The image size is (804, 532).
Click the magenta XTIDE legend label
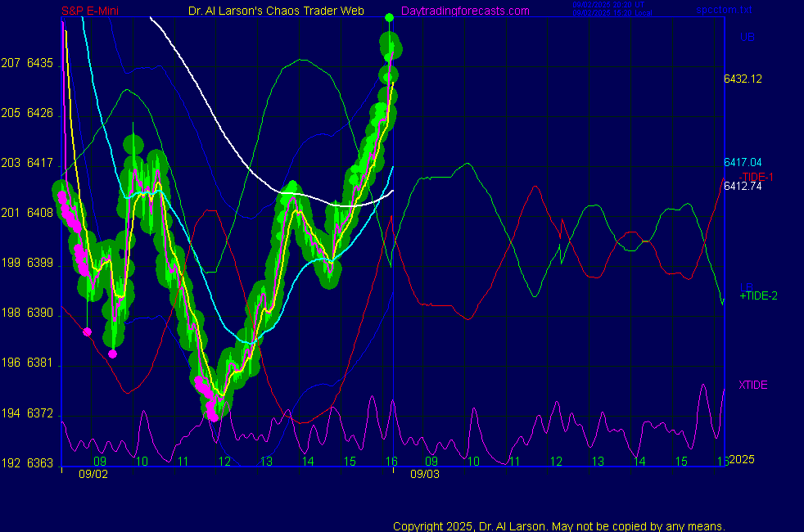[x=752, y=385]
